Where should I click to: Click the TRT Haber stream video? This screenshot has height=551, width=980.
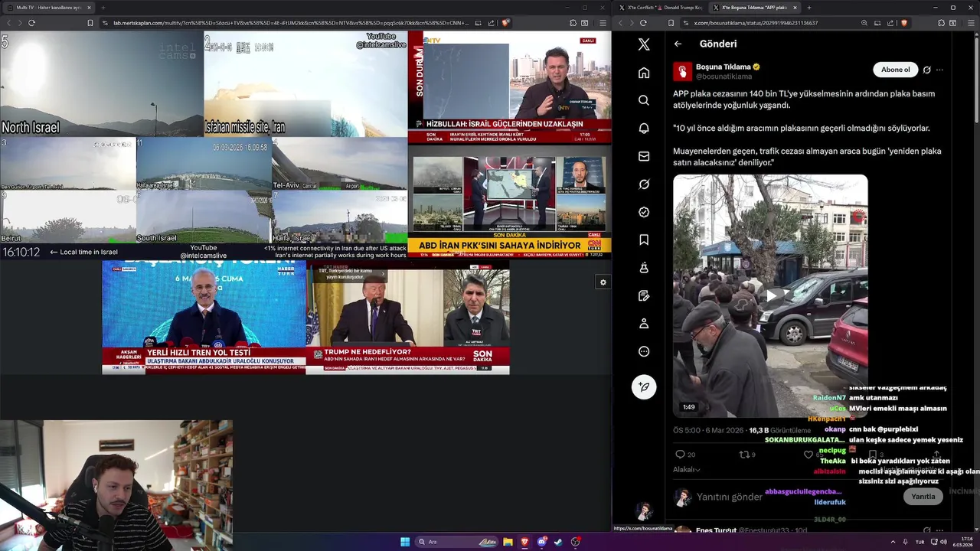pyautogui.click(x=407, y=317)
